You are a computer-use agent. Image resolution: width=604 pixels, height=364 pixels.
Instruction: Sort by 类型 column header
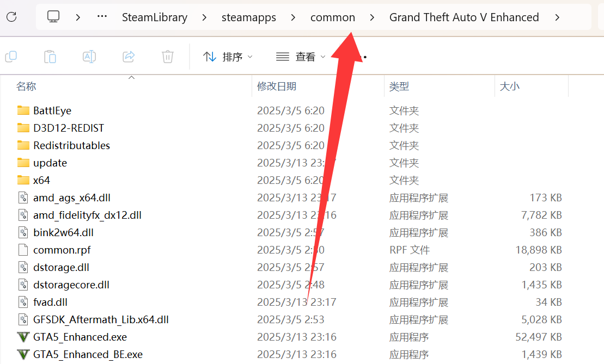click(399, 86)
